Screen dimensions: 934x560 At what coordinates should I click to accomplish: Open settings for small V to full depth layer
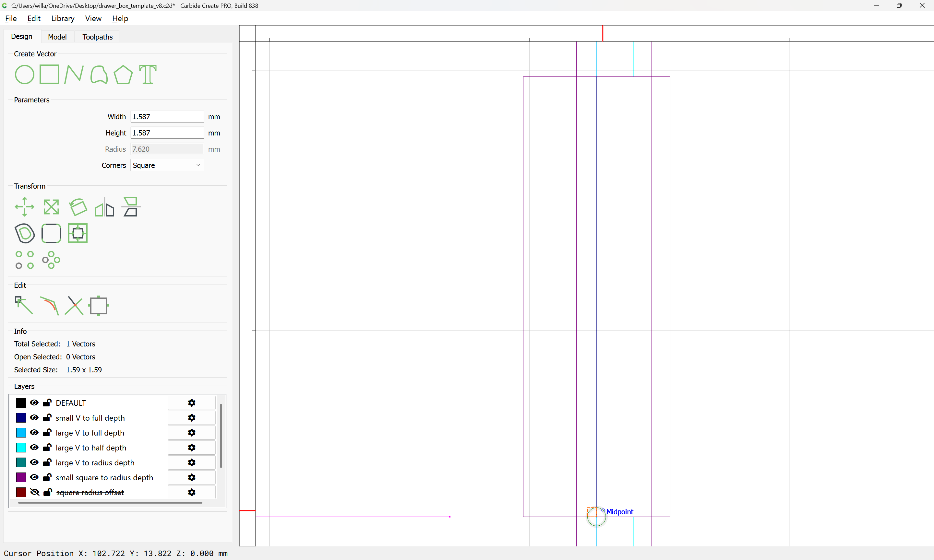coord(191,418)
